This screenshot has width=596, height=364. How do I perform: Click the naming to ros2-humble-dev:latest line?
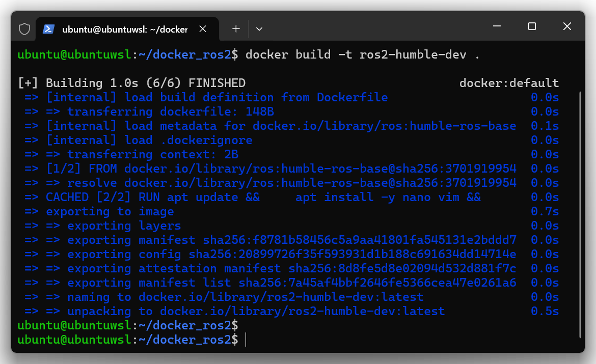245,297
